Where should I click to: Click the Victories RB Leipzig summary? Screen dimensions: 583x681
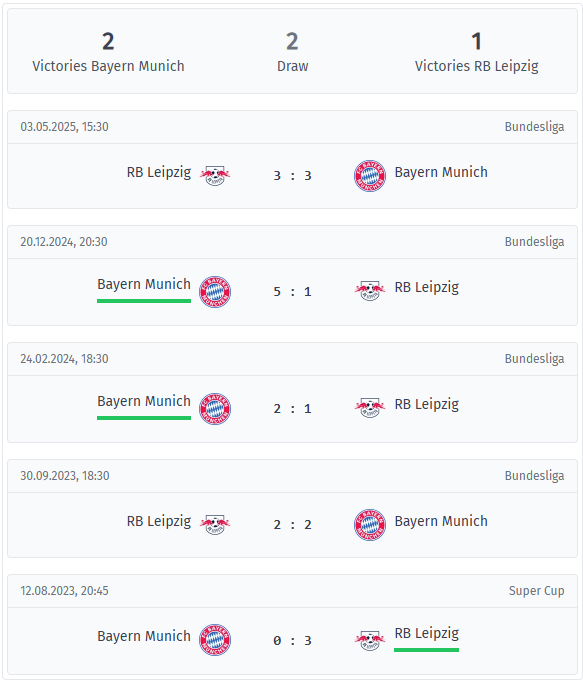click(x=477, y=52)
